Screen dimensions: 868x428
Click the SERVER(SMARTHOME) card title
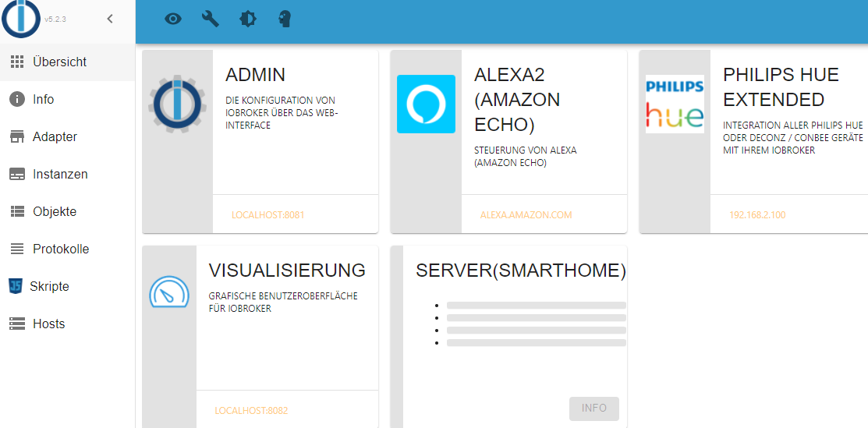(521, 271)
